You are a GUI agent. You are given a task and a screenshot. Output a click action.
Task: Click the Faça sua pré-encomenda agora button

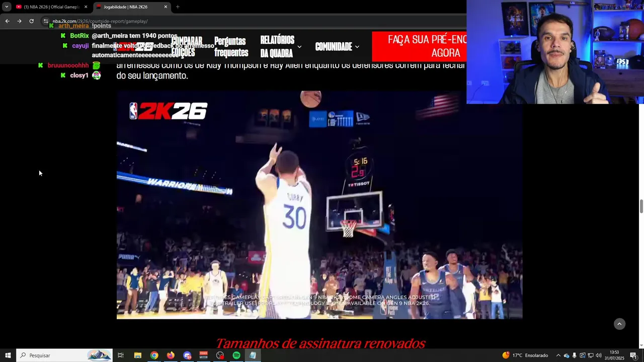pyautogui.click(x=419, y=47)
